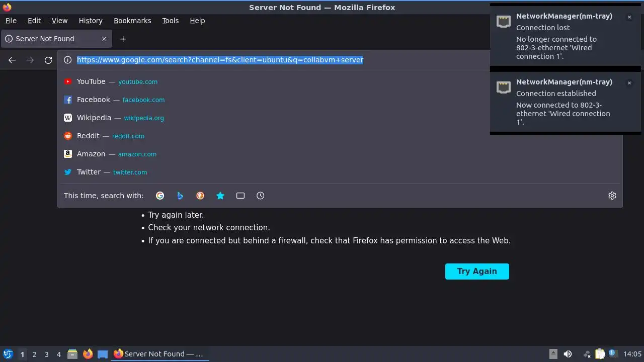Switch to workspace 3

47,354
